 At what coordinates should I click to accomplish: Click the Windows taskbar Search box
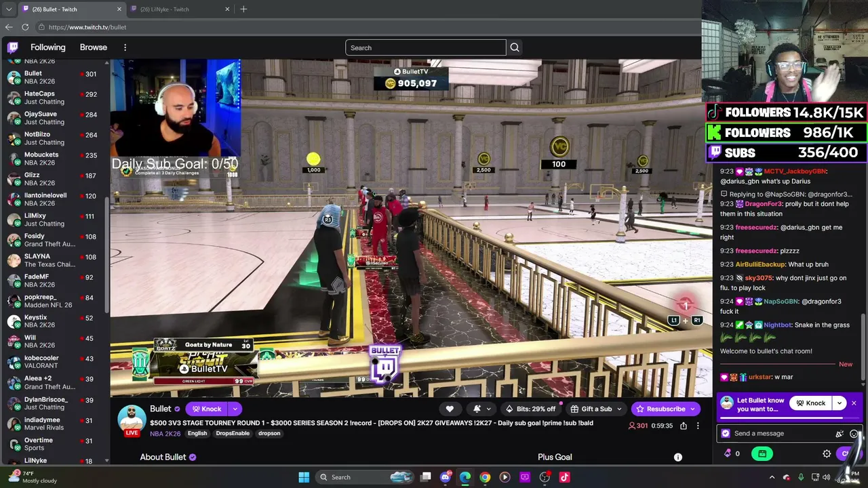click(x=366, y=477)
